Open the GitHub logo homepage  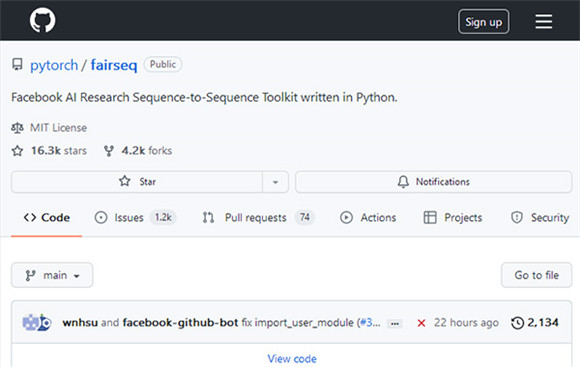click(43, 20)
